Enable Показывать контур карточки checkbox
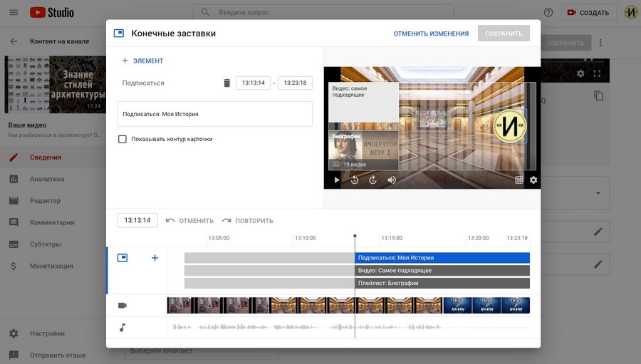The image size is (641, 364). [123, 139]
